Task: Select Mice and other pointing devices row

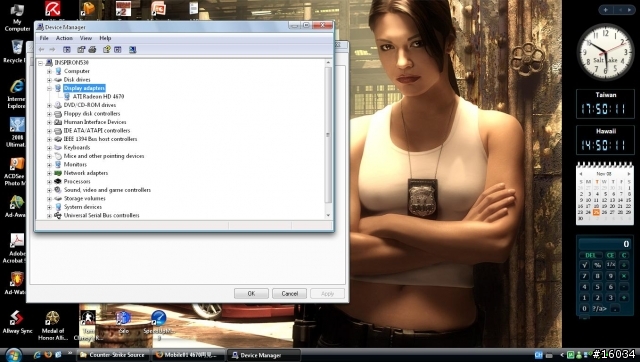Action: [x=104, y=156]
